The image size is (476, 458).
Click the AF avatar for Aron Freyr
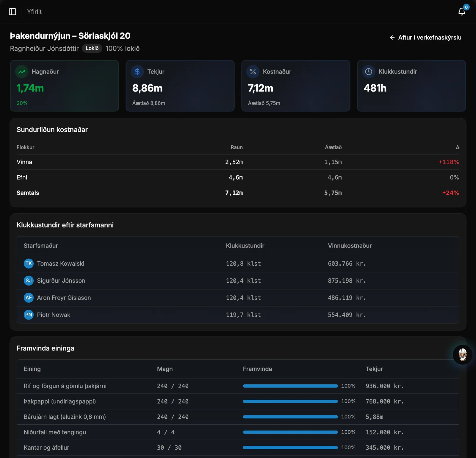pyautogui.click(x=29, y=297)
